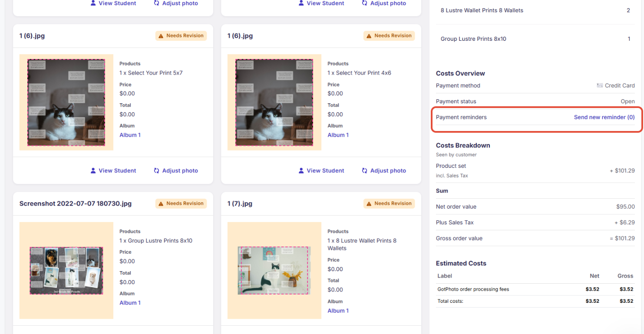Click Product set amount + $101.29
The width and height of the screenshot is (644, 334).
[622, 171]
